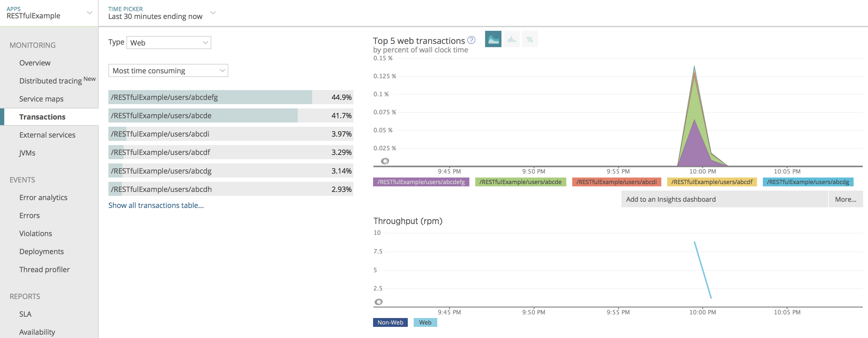
Task: Expand the Apps RESTfulExample selector
Action: tap(89, 13)
